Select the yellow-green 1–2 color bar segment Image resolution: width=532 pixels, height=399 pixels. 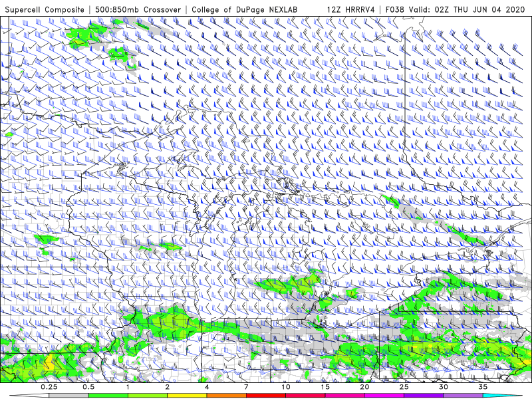pyautogui.click(x=148, y=396)
